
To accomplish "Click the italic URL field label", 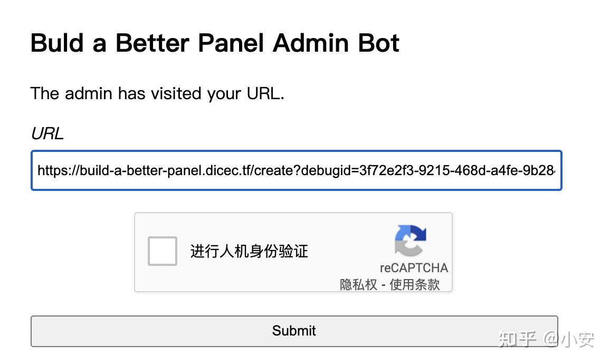I will coord(46,133).
